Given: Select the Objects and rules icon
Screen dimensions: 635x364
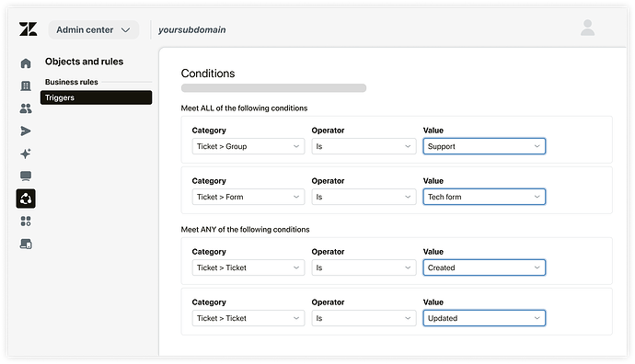Looking at the screenshot, I should pos(26,199).
